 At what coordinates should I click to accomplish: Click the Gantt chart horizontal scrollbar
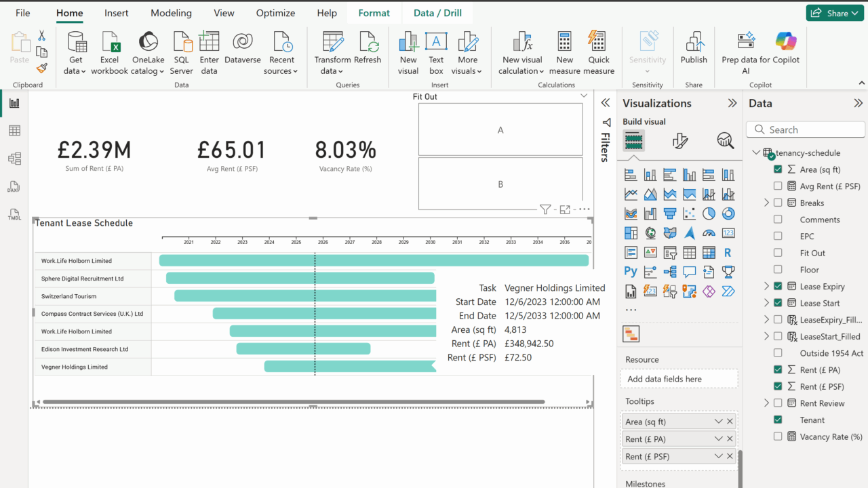pyautogui.click(x=293, y=402)
